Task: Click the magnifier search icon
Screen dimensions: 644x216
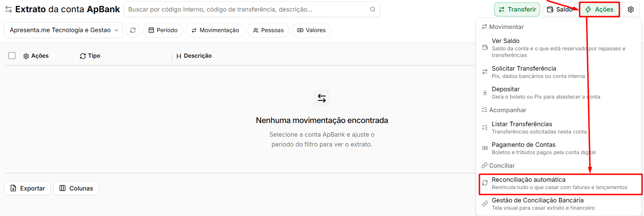Action: pyautogui.click(x=372, y=9)
